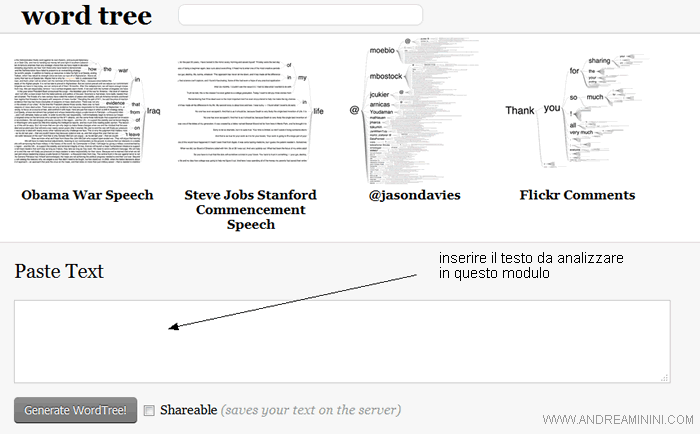This screenshot has height=434, width=700.
Task: Tick the Shareable checkbox
Action: (x=149, y=410)
